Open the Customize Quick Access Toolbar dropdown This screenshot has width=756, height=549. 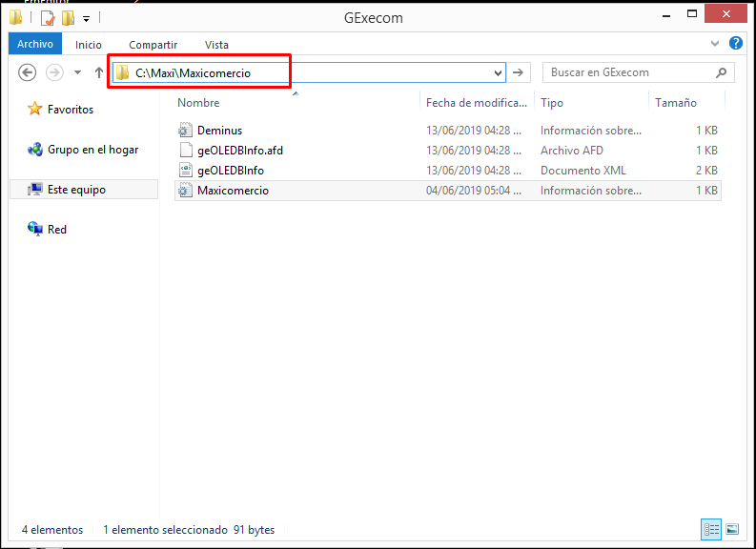87,19
